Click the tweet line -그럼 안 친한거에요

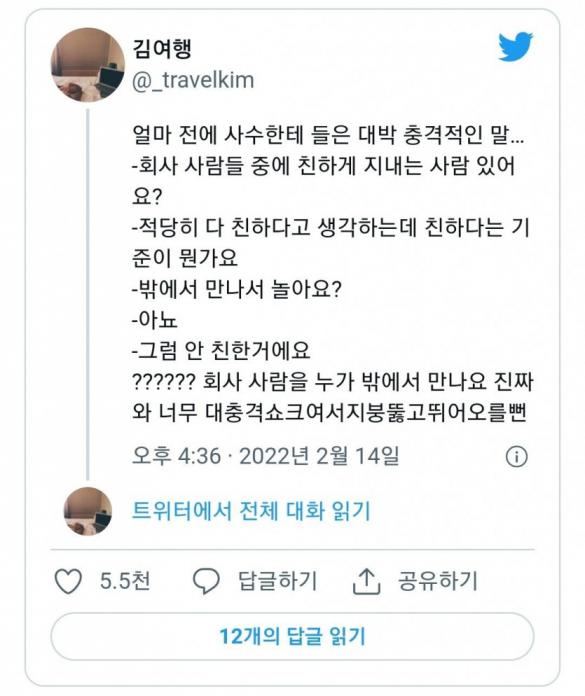point(221,351)
